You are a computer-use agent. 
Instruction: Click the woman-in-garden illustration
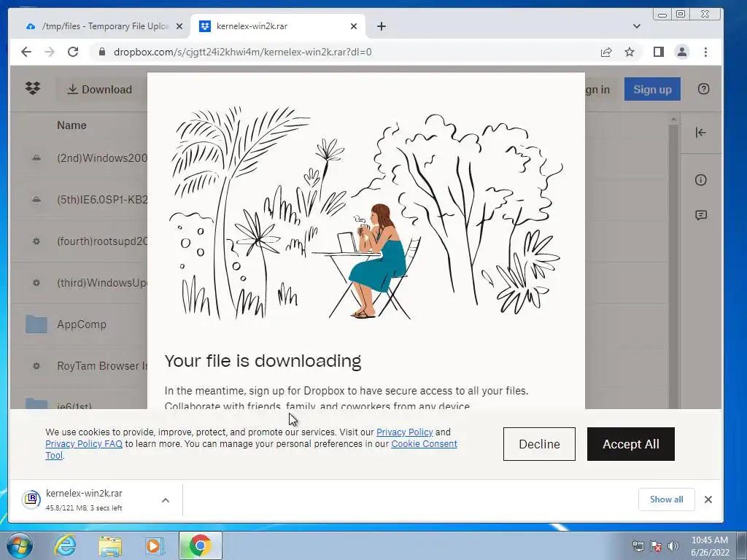366,212
